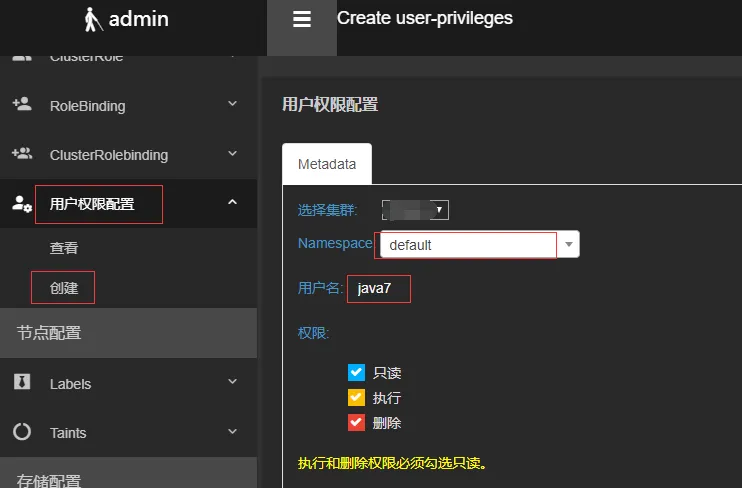Collapse the 用户权限配置 menu chevron
The height and width of the screenshot is (488, 742).
click(232, 202)
